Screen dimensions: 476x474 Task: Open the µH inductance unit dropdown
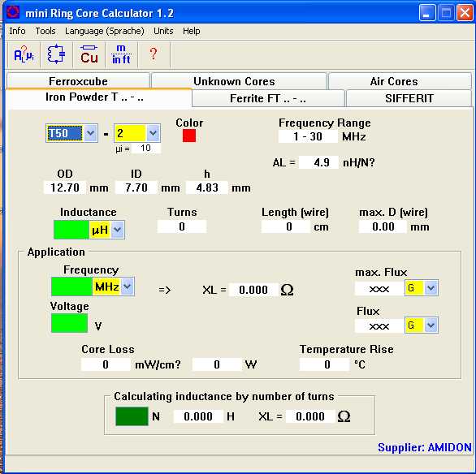click(x=118, y=230)
